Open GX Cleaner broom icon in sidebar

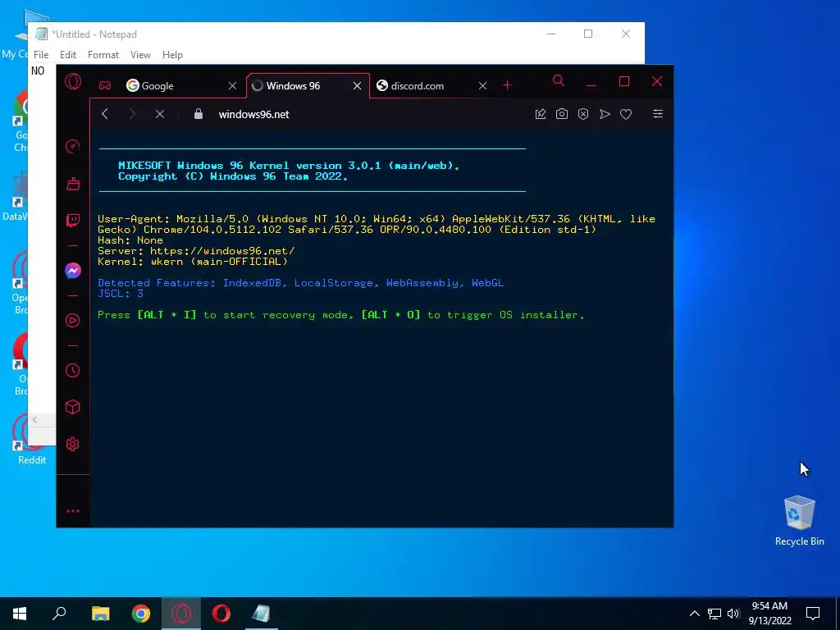pos(73,185)
